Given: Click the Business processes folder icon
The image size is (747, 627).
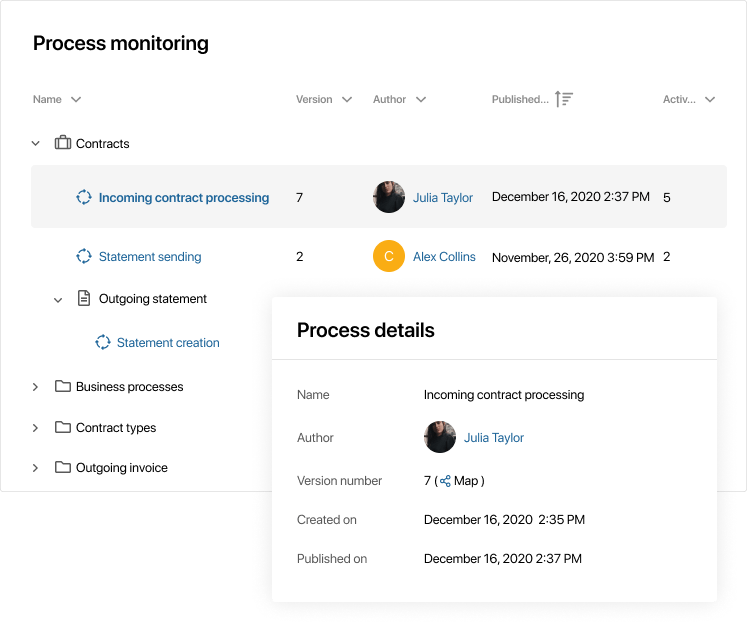Looking at the screenshot, I should coord(62,386).
